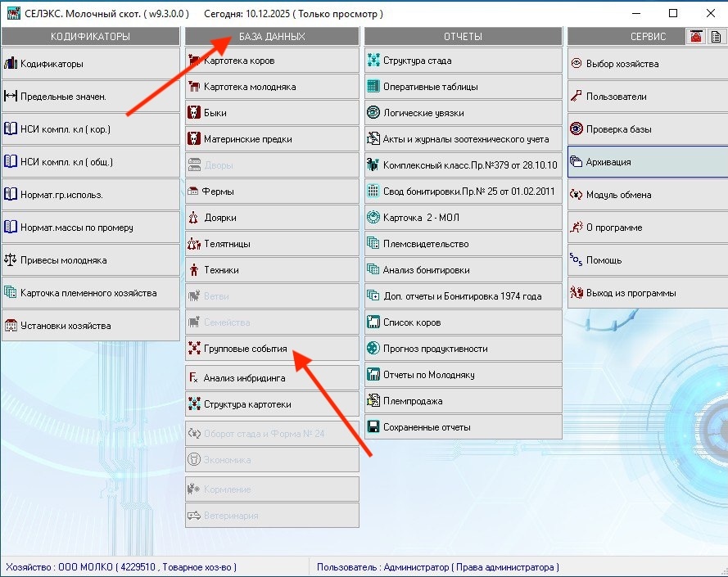This screenshot has width=728, height=577.
Task: Click the Пользователь : Администратор status text
Action: point(438,567)
